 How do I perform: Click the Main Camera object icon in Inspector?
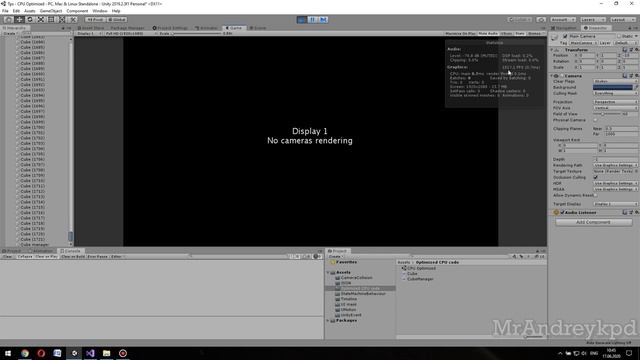tap(554, 38)
